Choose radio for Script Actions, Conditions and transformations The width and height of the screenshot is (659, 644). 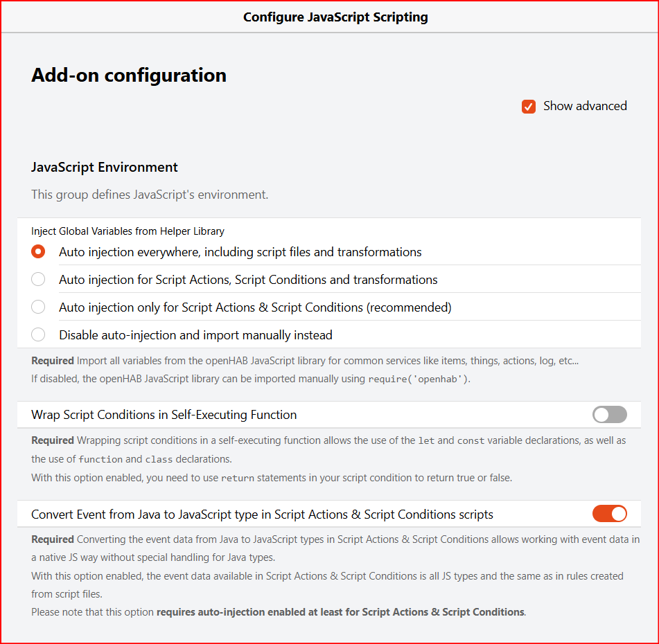tap(38, 280)
